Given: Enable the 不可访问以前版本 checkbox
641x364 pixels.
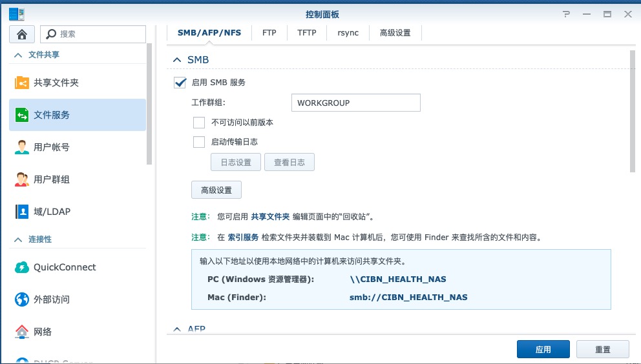Looking at the screenshot, I should pyautogui.click(x=199, y=123).
